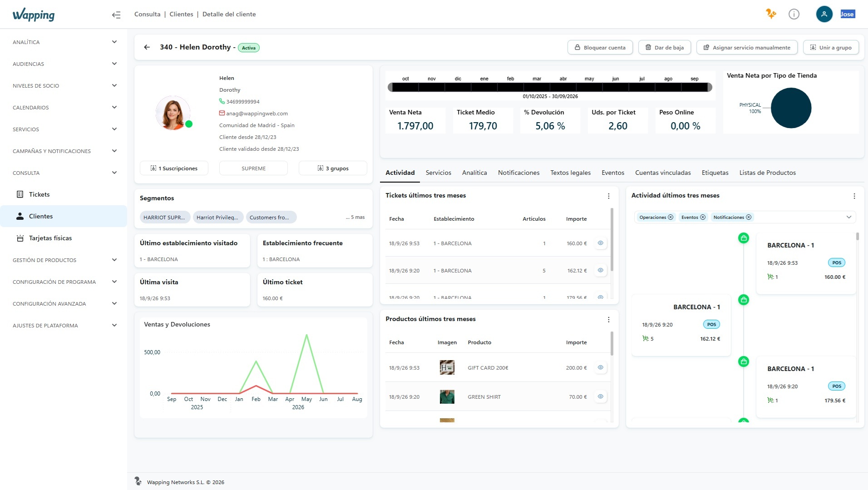Expand NIVELES DE SOCIO section
868x490 pixels.
tap(64, 86)
